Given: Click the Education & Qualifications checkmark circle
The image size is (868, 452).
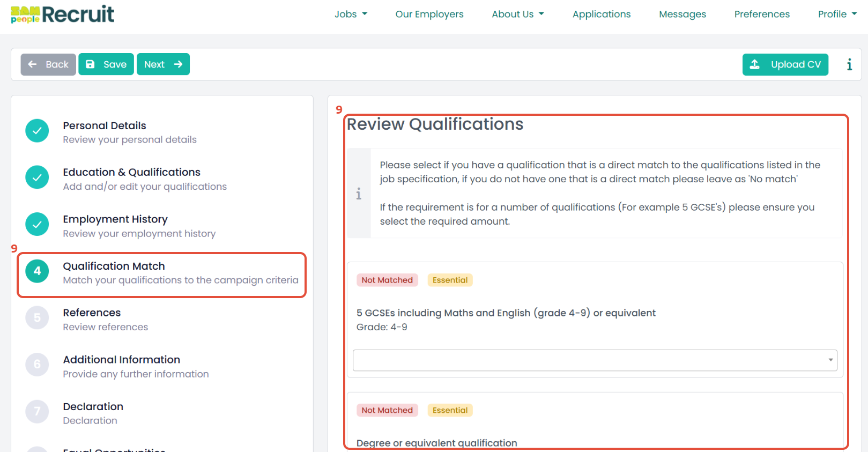Looking at the screenshot, I should tap(37, 177).
